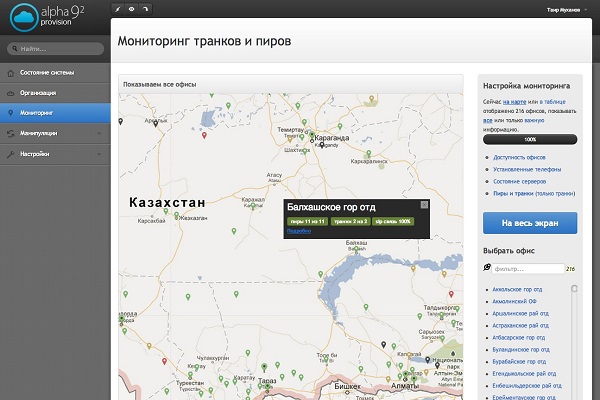Select the black map marker at Аркалык
The height and width of the screenshot is (400, 600).
point(155,124)
